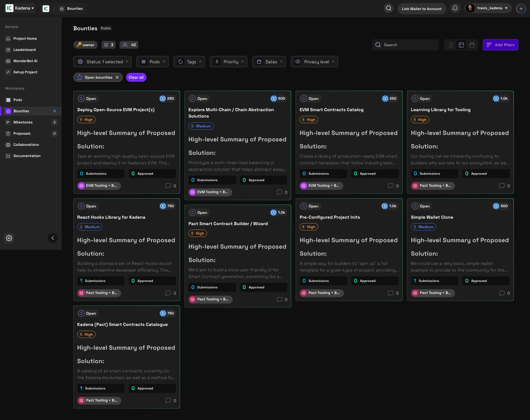Click 750 reward badge on React Hooks Library
The width and height of the screenshot is (530, 420).
coord(167,206)
